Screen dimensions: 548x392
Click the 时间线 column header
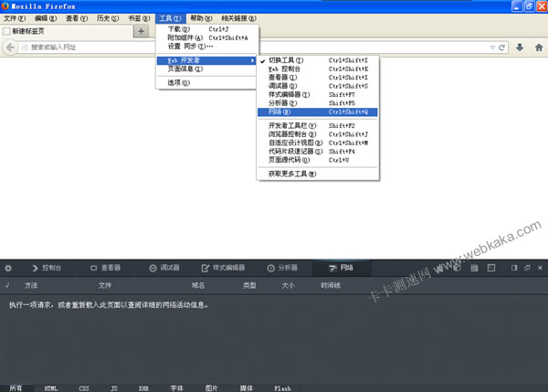(x=331, y=285)
